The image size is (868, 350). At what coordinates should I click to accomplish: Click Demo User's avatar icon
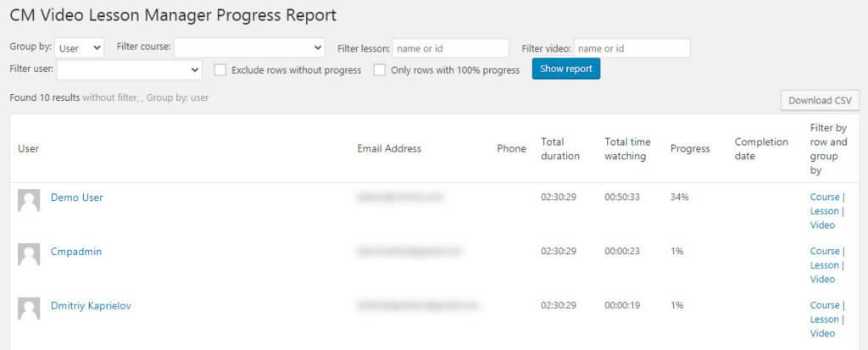[29, 201]
